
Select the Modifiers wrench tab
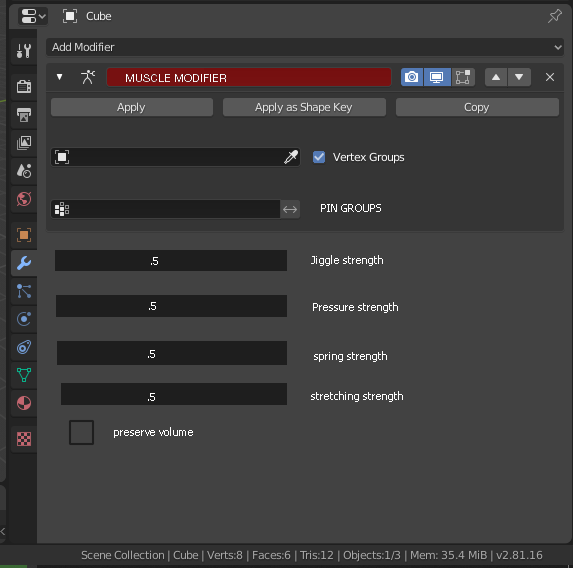24,263
